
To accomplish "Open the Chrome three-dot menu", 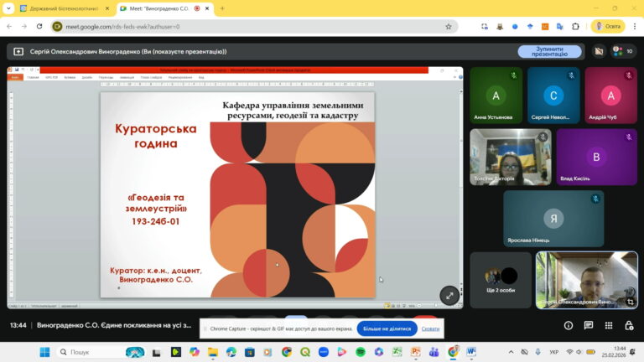I will (x=634, y=26).
